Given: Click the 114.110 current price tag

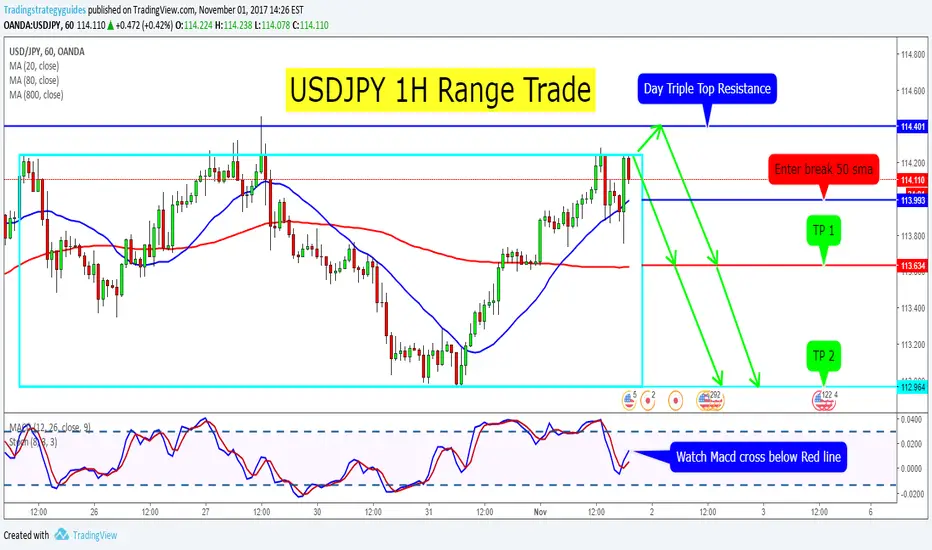Looking at the screenshot, I should 912,180.
